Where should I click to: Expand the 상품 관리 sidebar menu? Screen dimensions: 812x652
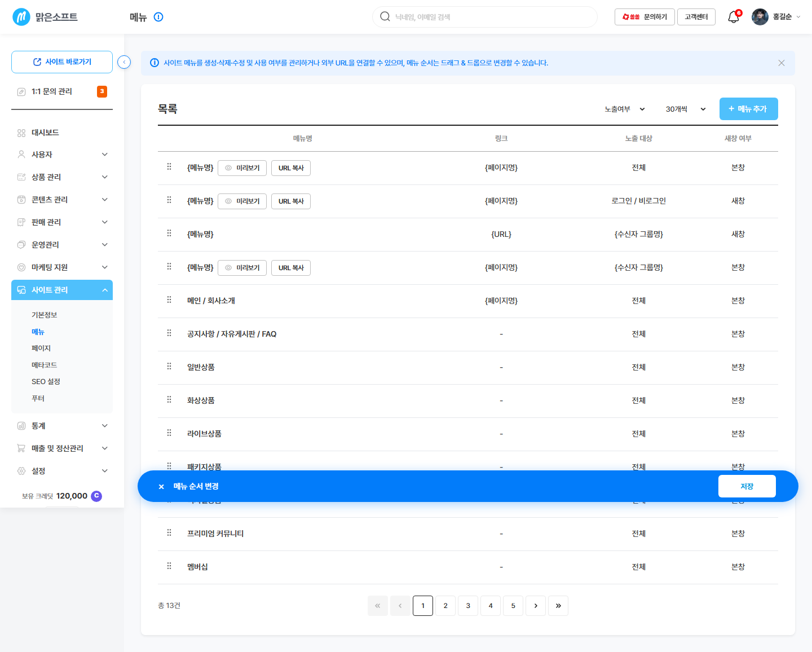point(62,177)
